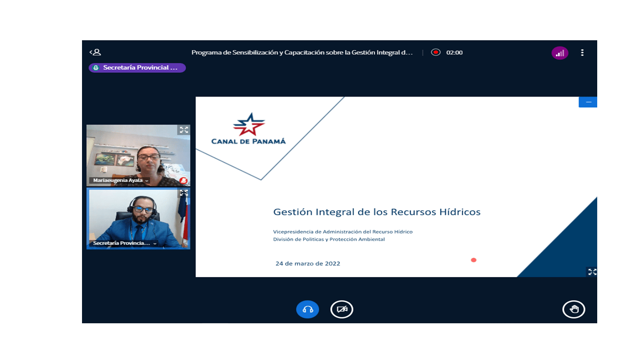Click the session title Programa de Sensibilización
644x362 pixels.
click(302, 52)
